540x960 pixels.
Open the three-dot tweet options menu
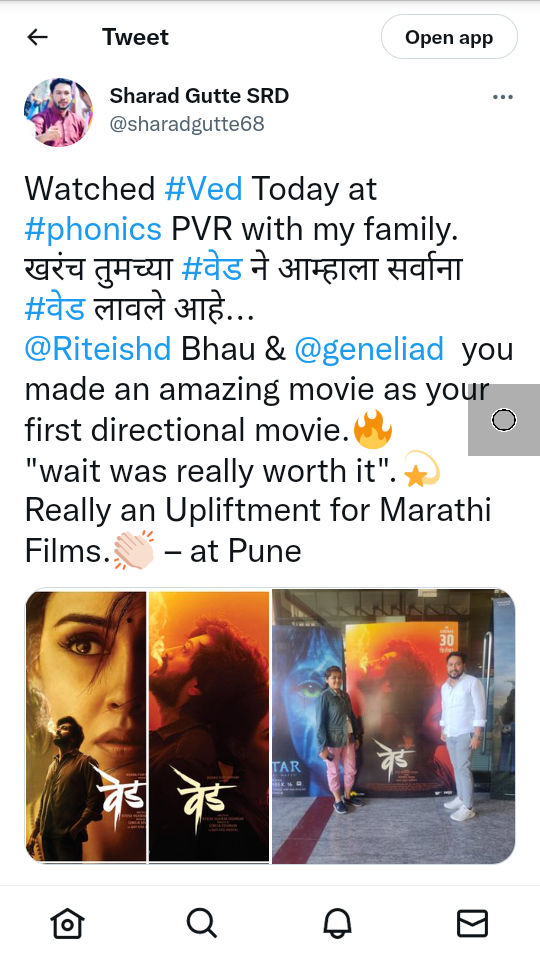503,97
